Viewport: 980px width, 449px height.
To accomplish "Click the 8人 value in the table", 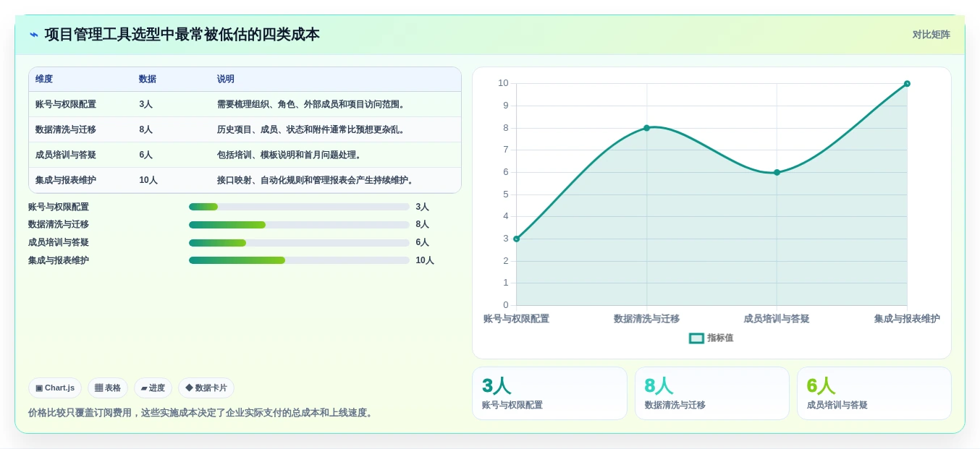I will (x=146, y=129).
